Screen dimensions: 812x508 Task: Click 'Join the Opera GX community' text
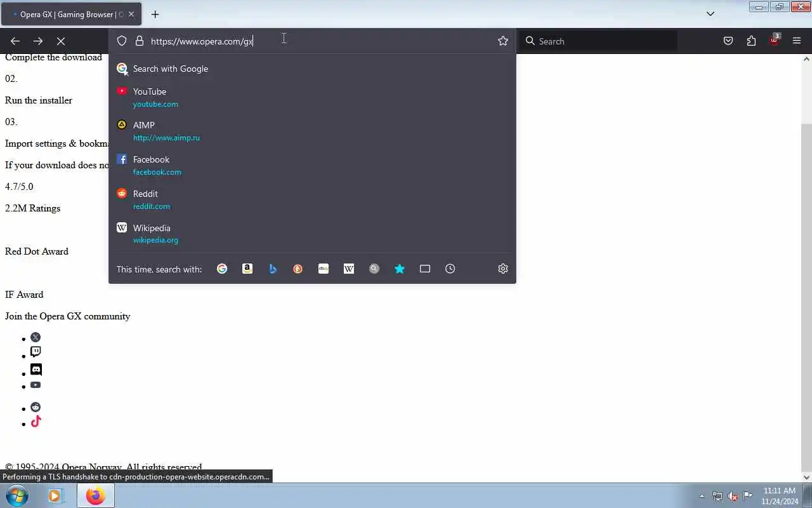pyautogui.click(x=68, y=316)
